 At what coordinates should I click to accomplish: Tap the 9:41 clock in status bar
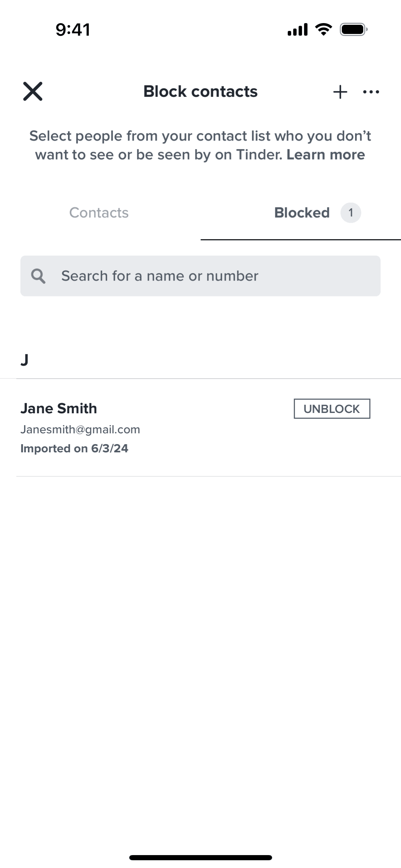(73, 30)
